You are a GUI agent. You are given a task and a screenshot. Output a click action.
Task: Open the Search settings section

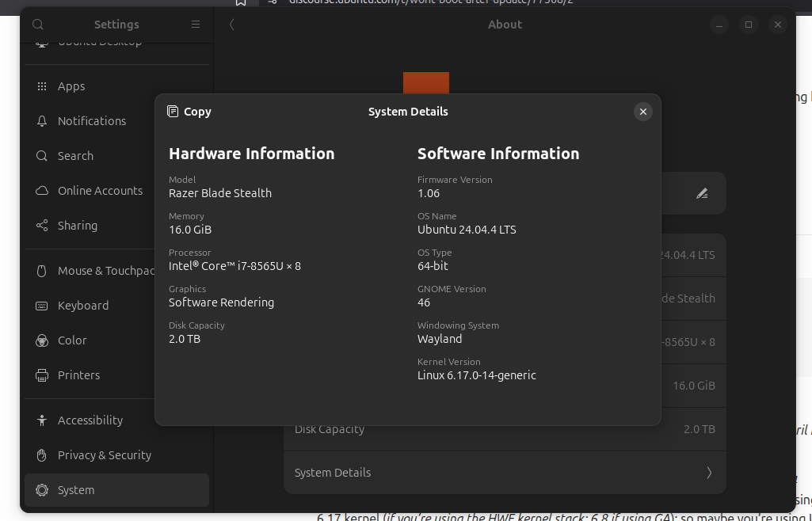tap(75, 156)
